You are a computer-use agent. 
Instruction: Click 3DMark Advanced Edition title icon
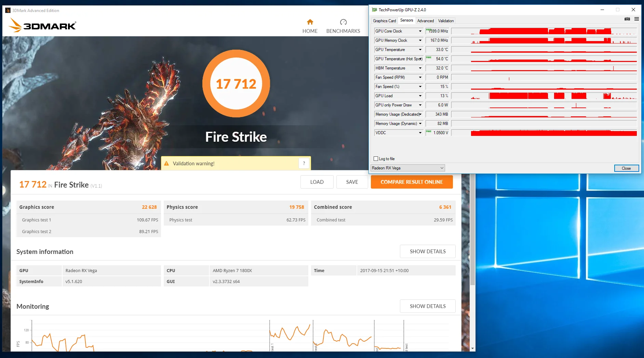coord(8,10)
